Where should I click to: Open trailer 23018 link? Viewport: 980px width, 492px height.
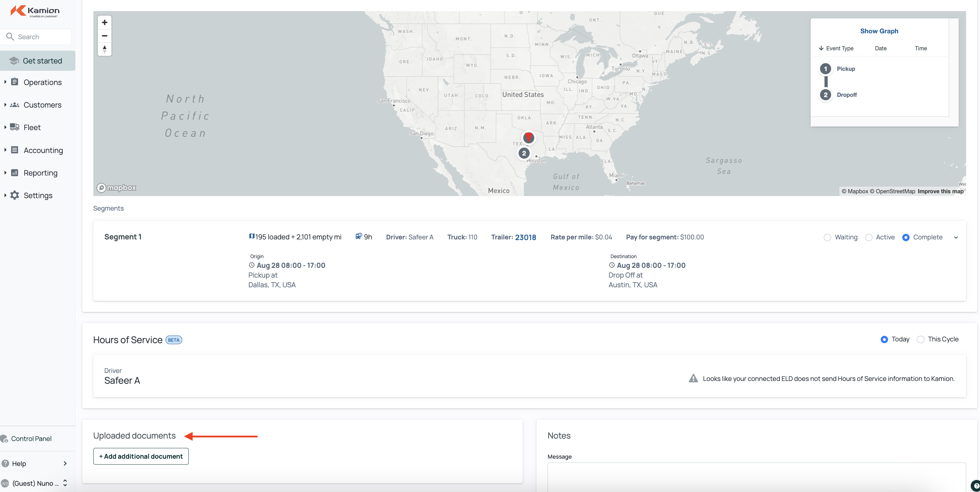click(525, 237)
